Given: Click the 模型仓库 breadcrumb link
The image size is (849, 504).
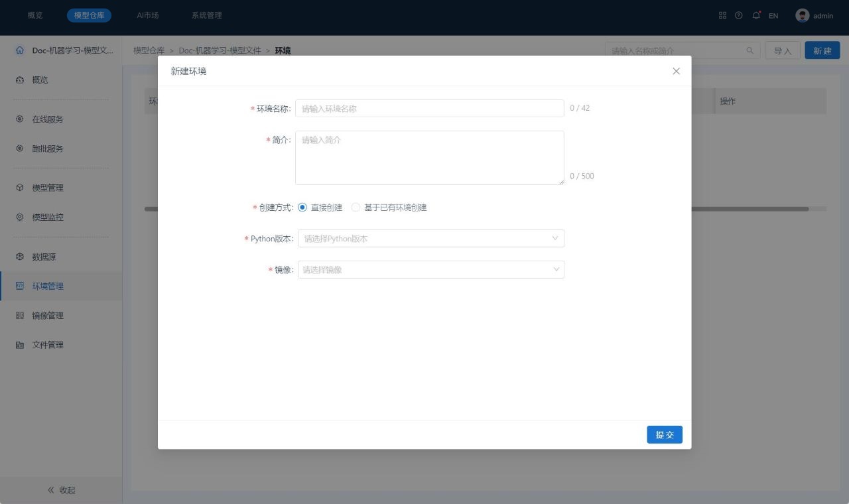Looking at the screenshot, I should click(x=149, y=50).
